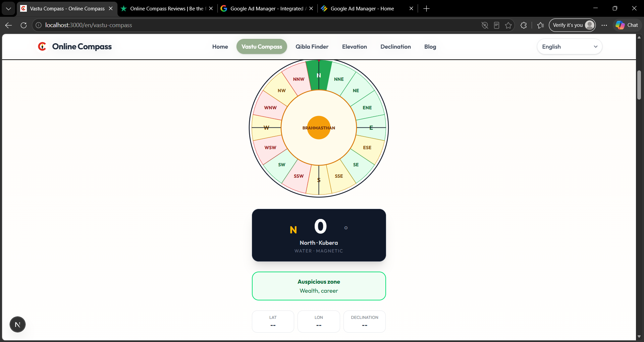Close the Google Ad Manager - Integrated tab
Screen dimensions: 644x342
[311, 8]
